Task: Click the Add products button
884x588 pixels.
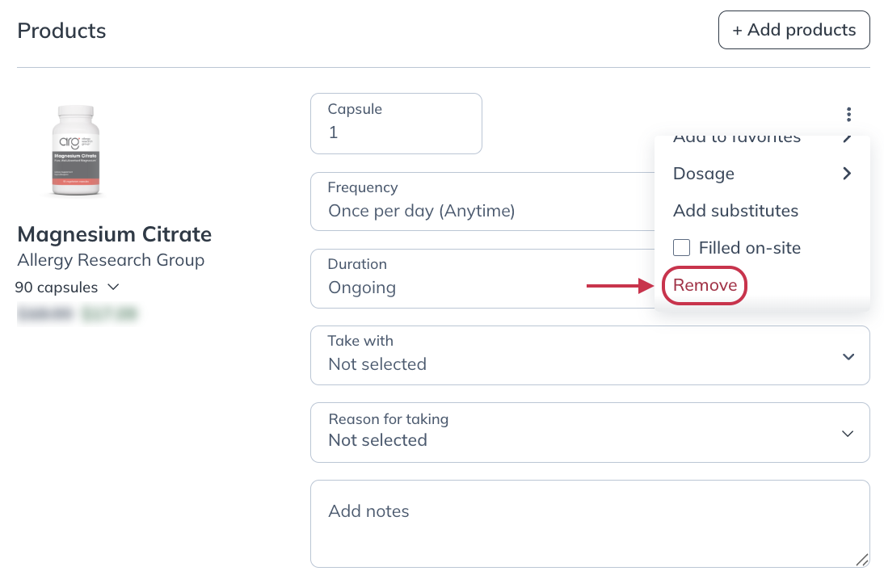Action: [793, 30]
